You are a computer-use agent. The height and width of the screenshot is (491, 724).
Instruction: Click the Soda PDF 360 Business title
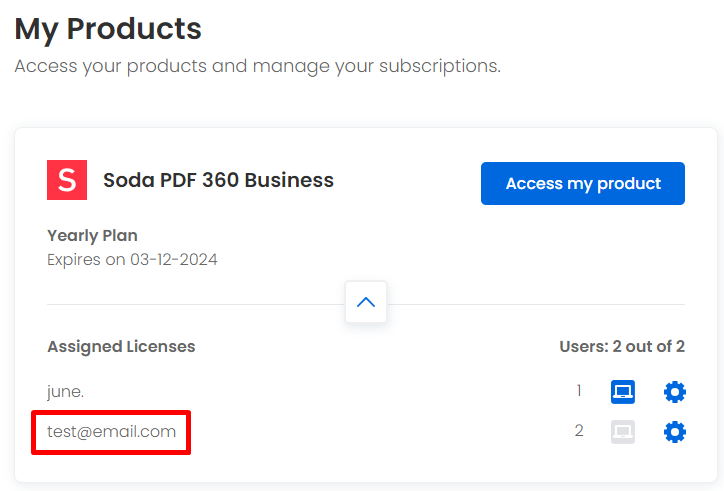[x=218, y=180]
